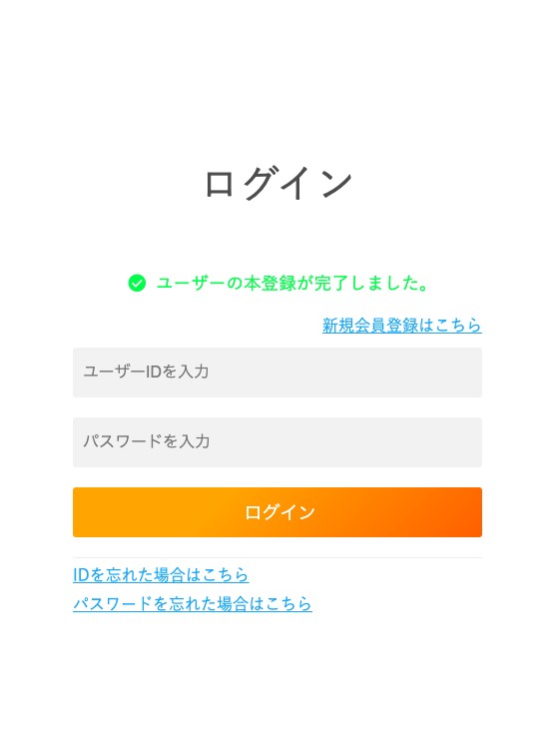Place cursor in the user ID box
Screen dimensions: 560x756
[278, 373]
